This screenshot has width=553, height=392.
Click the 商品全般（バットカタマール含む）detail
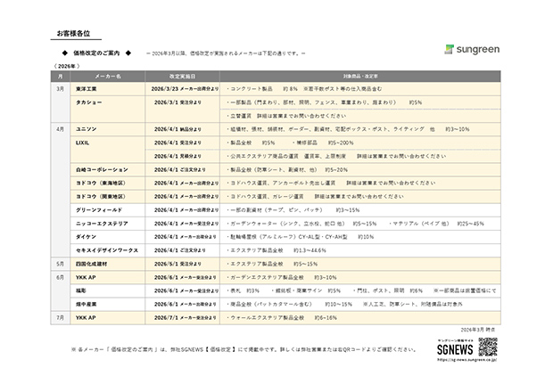pyautogui.click(x=344, y=305)
